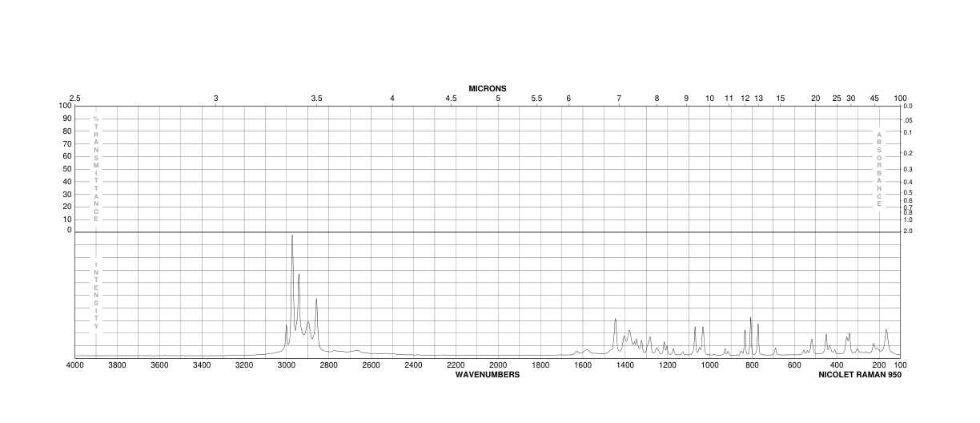Click the tallest Raman peak near 2970

tap(292, 236)
